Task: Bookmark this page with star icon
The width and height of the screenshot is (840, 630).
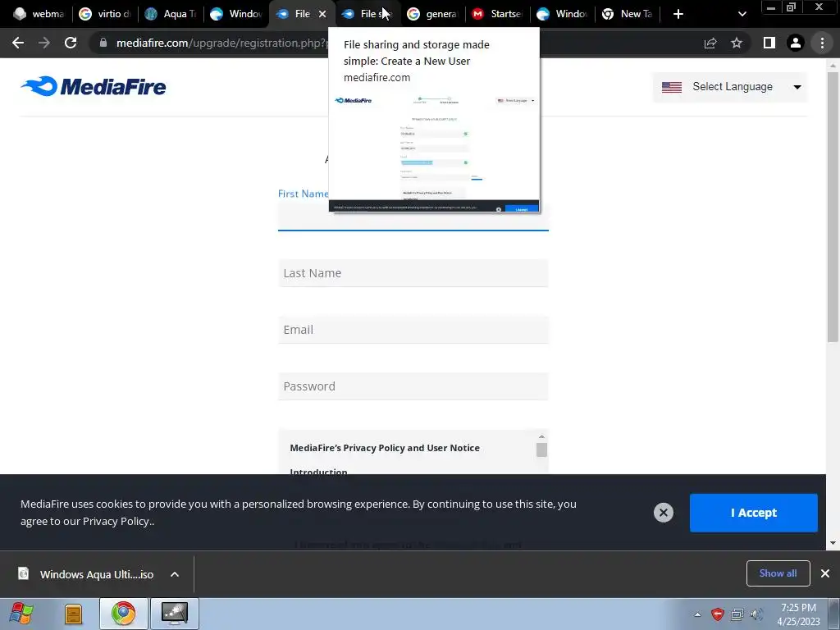Action: tap(737, 43)
